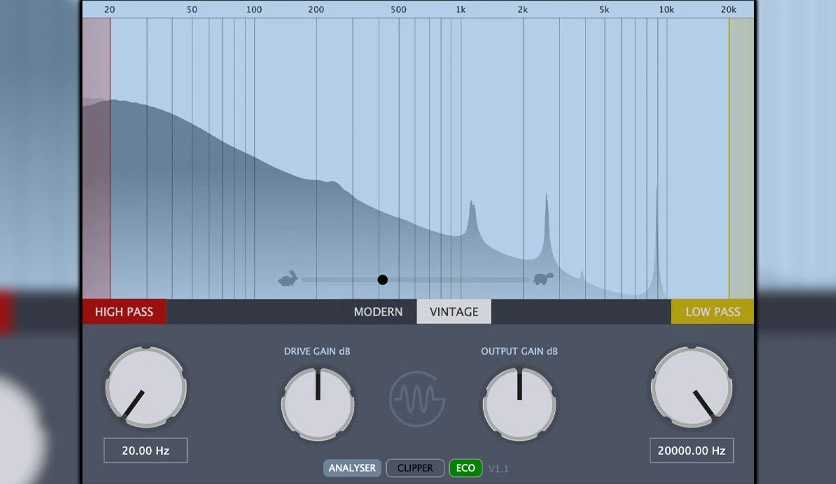Viewport: 836px width, 484px height.
Task: Click the V1.1 version text
Action: [x=499, y=469]
